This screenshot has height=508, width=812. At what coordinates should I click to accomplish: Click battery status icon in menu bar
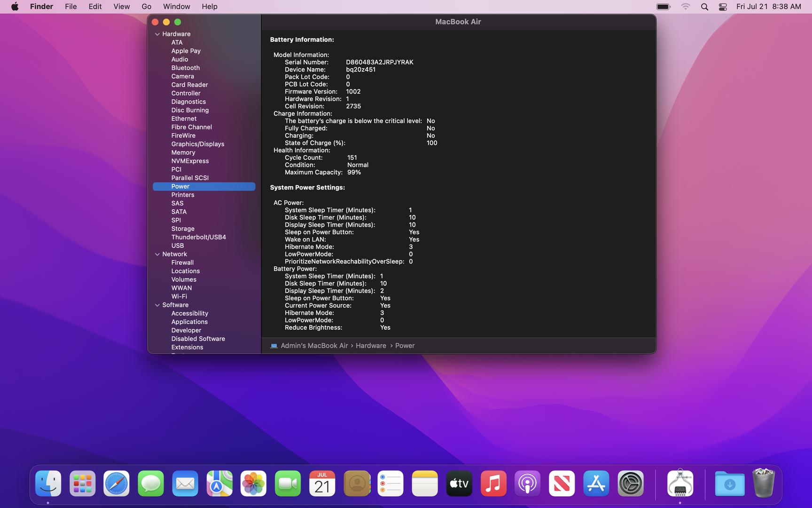(x=664, y=7)
